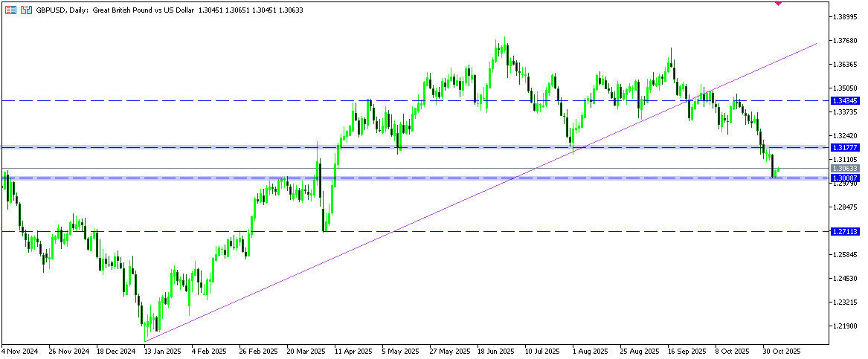This screenshot has height=359, width=868.
Task: Click the latest green candle on chart
Action: [778, 171]
